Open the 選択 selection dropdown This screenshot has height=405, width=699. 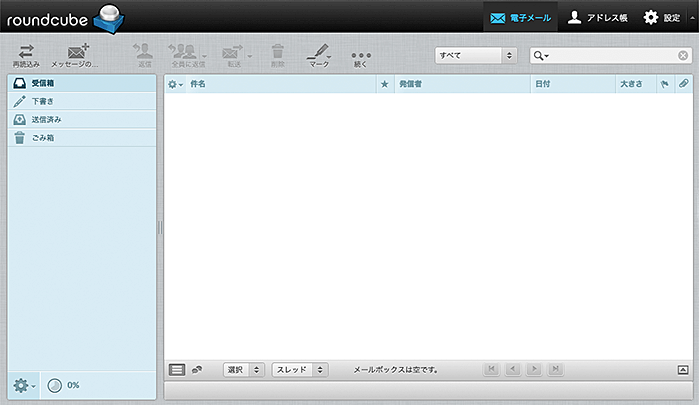pyautogui.click(x=244, y=370)
